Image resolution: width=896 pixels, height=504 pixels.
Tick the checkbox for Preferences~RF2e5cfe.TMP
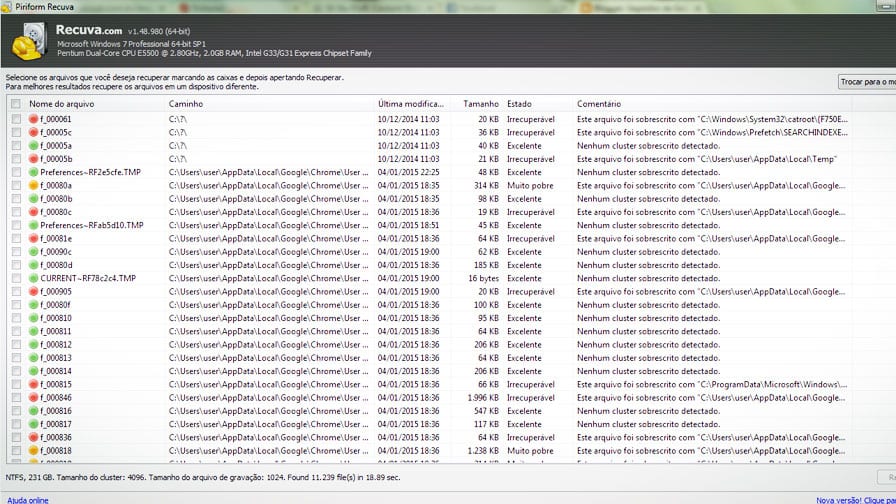point(16,172)
